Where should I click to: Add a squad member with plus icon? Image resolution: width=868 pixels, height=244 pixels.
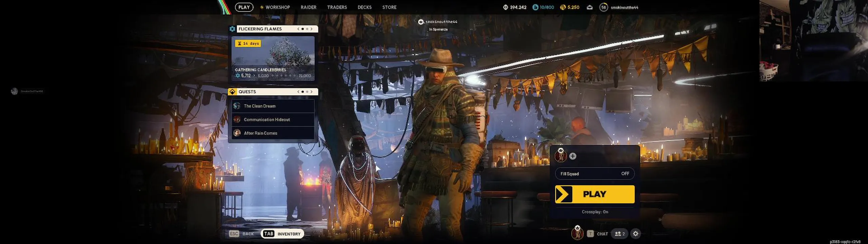point(573,156)
